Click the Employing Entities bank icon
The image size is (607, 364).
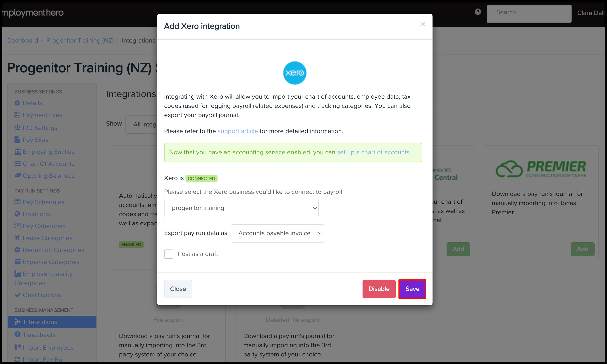pyautogui.click(x=18, y=152)
